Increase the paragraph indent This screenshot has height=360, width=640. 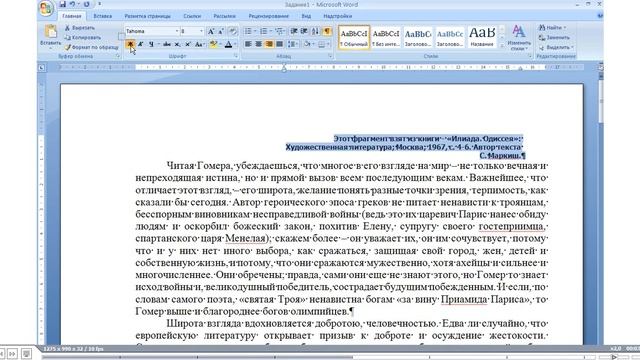[304, 31]
